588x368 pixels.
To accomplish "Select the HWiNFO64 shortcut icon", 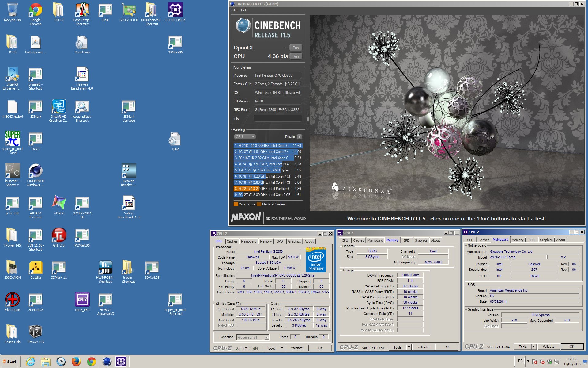I will (x=105, y=272).
